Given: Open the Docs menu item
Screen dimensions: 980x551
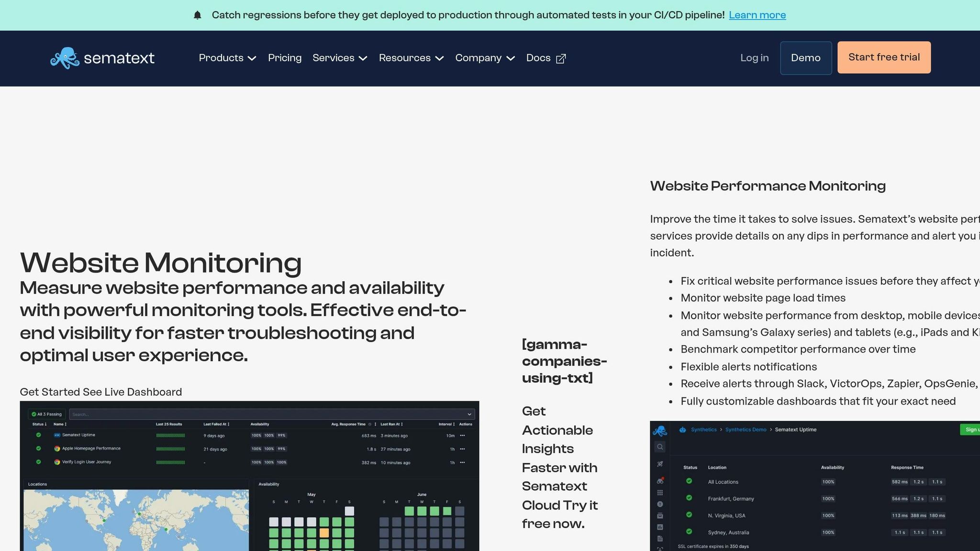Looking at the screenshot, I should pos(546,58).
